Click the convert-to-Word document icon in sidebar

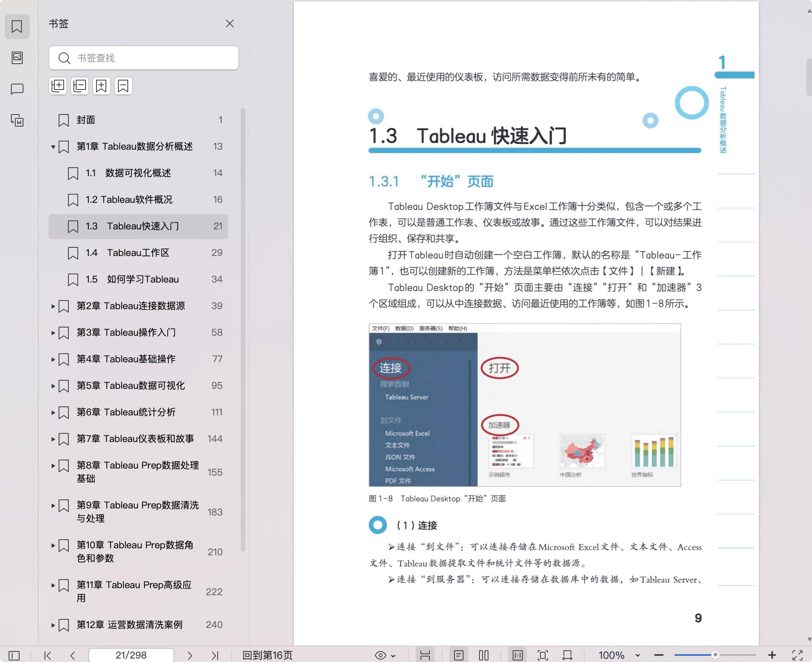tap(17, 120)
